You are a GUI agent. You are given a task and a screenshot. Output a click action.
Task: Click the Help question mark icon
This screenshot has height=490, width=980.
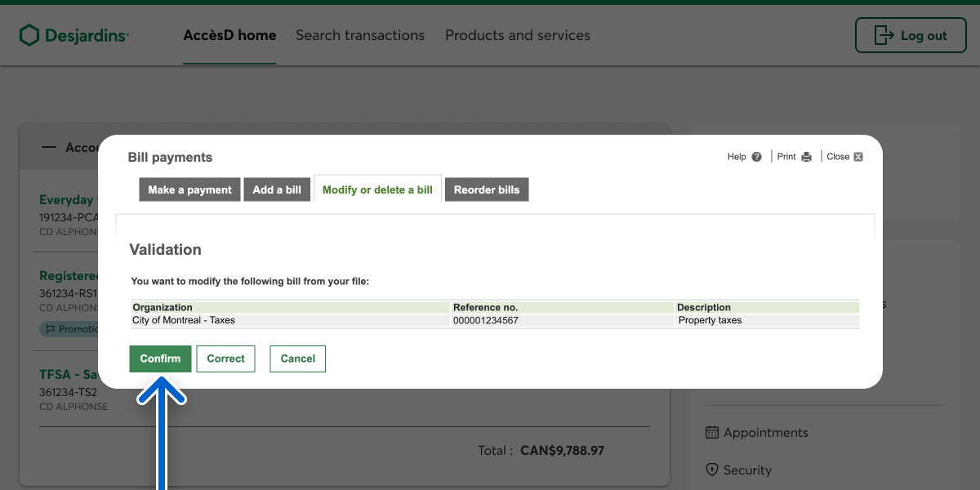[756, 157]
